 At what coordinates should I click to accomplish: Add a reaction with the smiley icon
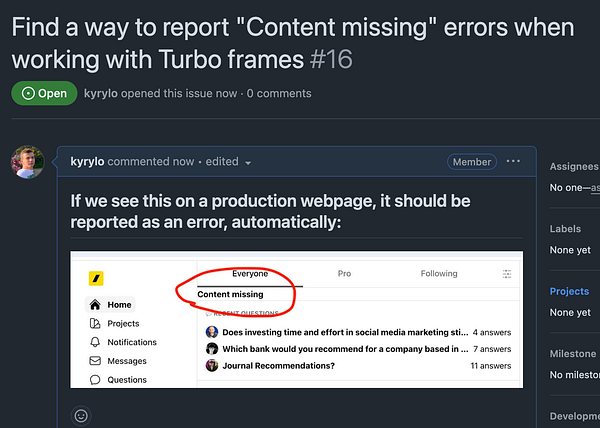point(82,415)
